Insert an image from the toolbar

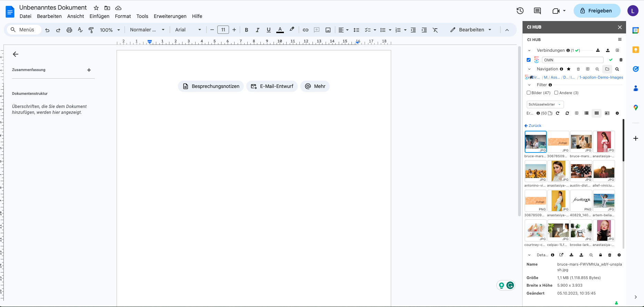click(x=328, y=30)
